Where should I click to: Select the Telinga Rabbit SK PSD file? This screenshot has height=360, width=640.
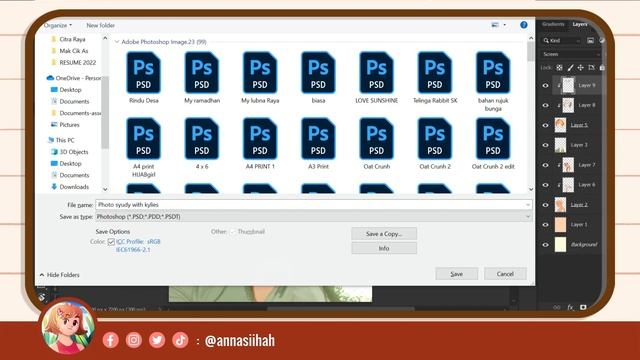coord(435,78)
